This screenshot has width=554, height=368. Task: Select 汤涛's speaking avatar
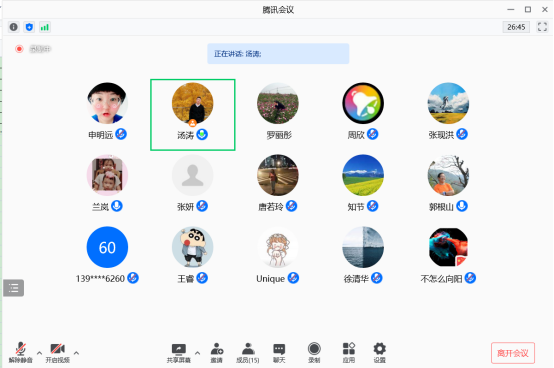(193, 103)
